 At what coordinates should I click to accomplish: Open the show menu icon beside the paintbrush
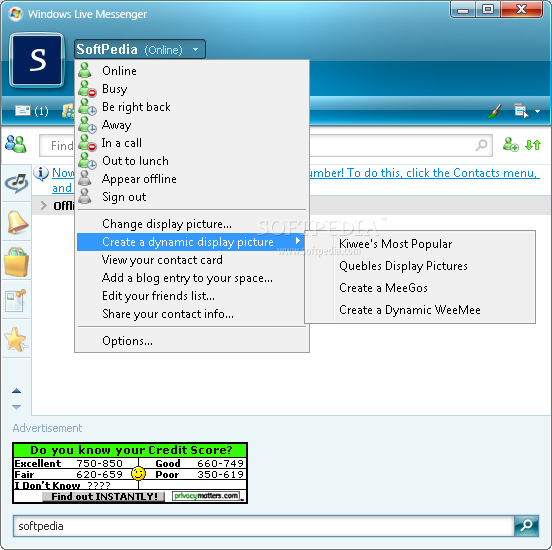coord(521,111)
